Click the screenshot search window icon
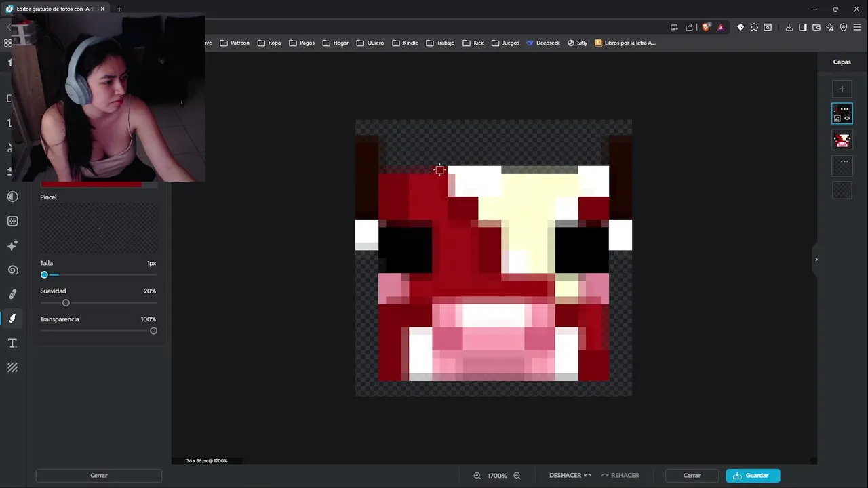Image resolution: width=868 pixels, height=488 pixels. (768, 27)
